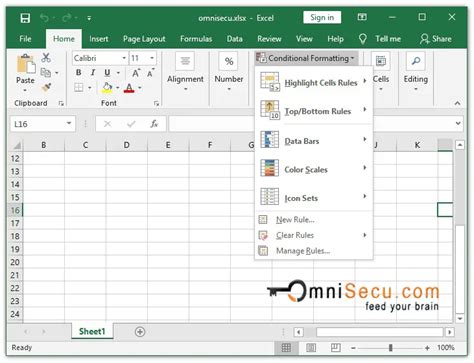
Task: Open the Formulas tab
Action: click(x=196, y=39)
